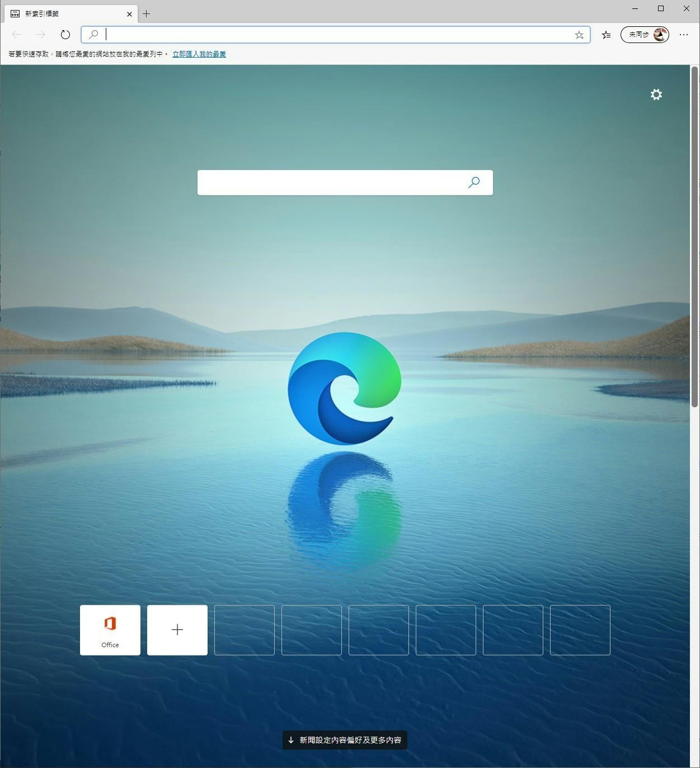Click the search icon inside the address bar
Image resolution: width=700 pixels, height=768 pixels.
coord(93,35)
